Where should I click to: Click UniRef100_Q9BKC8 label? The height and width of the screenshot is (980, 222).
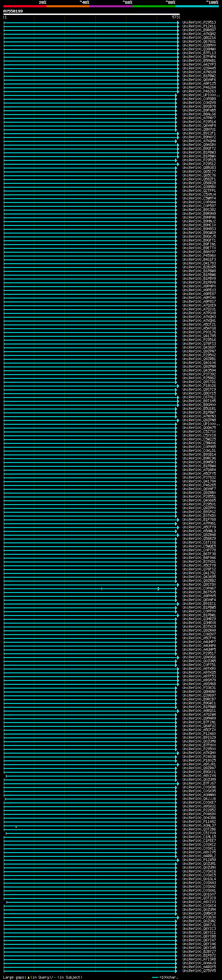point(199,913)
